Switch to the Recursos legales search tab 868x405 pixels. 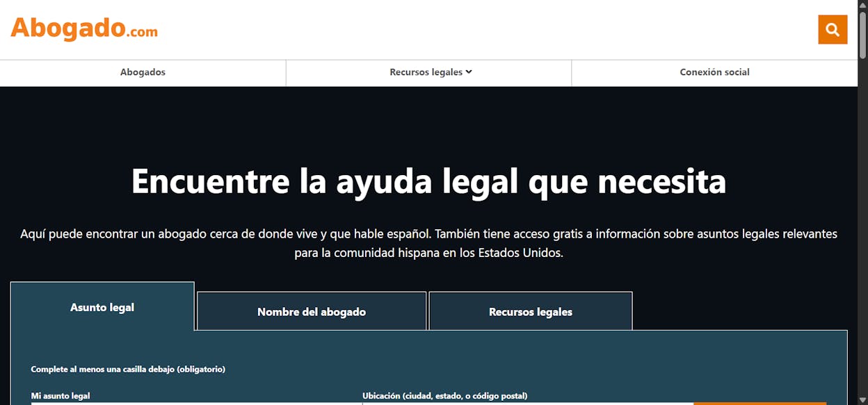point(531,312)
